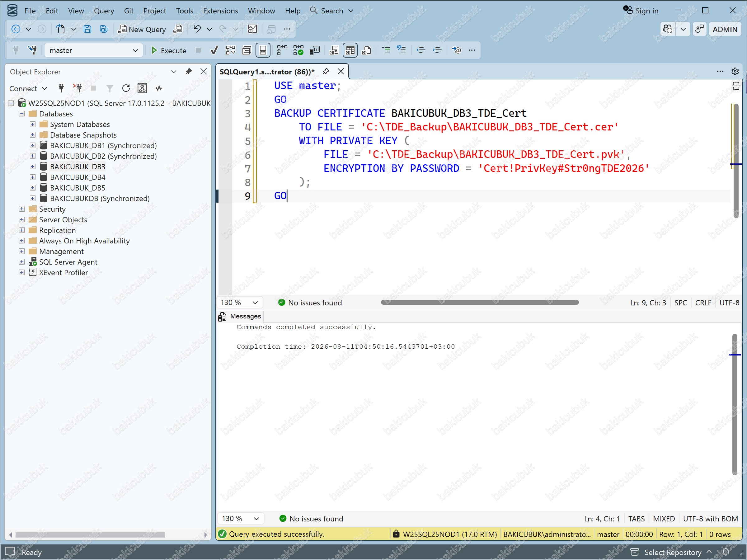Click Decrease Indent icon
Screen dimensions: 747x560
click(x=421, y=50)
